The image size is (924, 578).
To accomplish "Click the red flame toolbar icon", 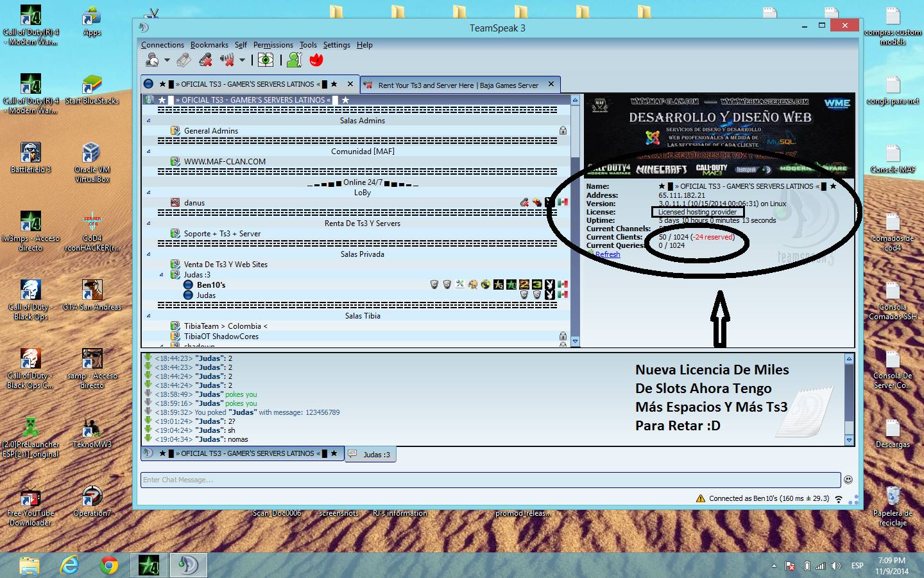I will coord(316,60).
